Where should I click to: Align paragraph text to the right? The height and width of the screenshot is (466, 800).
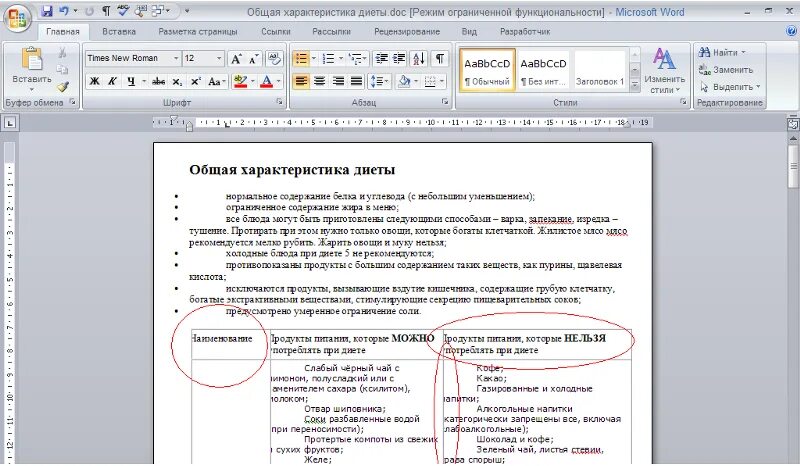(x=338, y=81)
